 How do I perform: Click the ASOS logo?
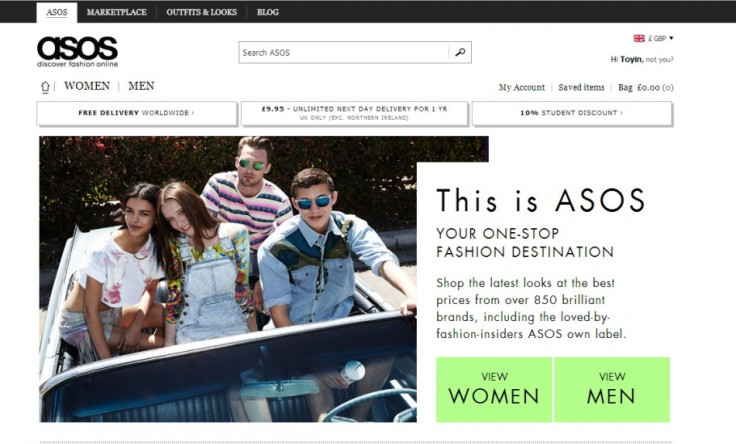pyautogui.click(x=77, y=52)
